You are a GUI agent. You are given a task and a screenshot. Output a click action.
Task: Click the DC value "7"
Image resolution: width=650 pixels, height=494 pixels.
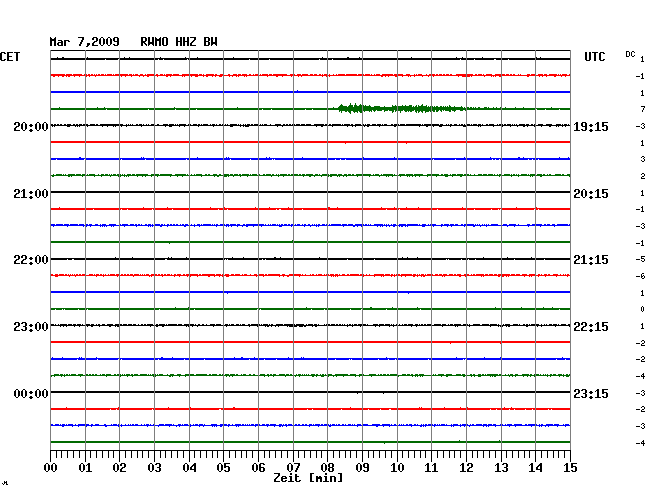coord(643,109)
